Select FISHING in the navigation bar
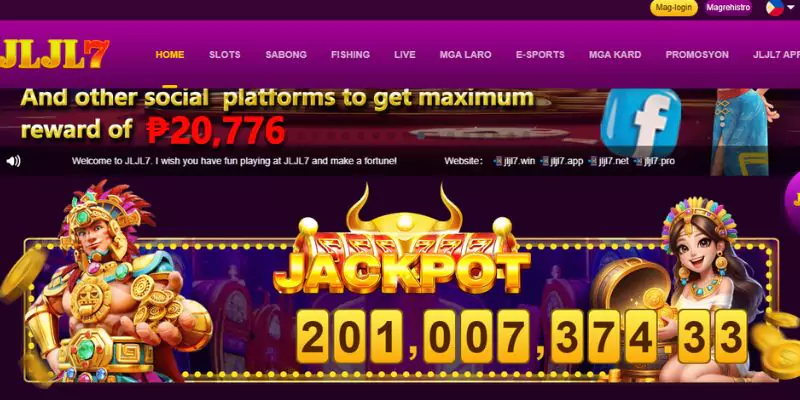 350,55
